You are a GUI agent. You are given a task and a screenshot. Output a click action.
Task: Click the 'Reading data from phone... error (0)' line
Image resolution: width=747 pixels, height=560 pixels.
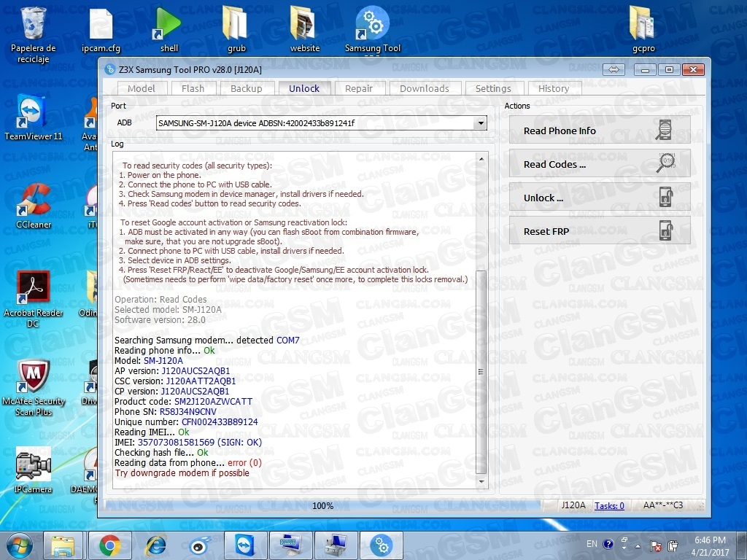click(x=187, y=463)
